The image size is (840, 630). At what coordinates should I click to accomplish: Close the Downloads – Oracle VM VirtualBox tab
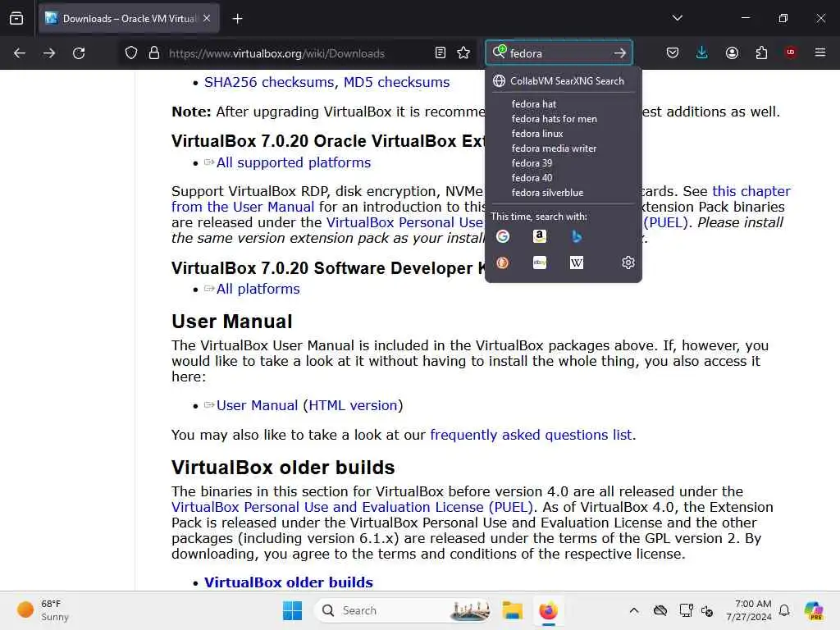click(207, 18)
